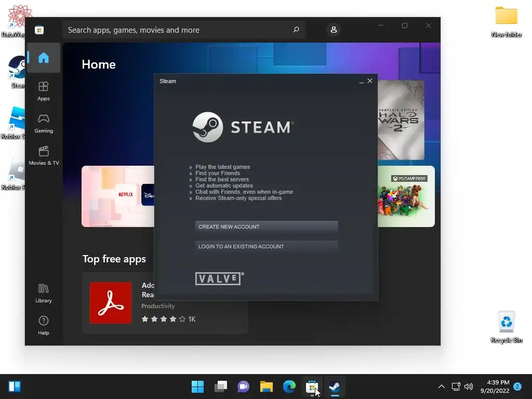Click the Steam logo in the dialog

click(x=243, y=127)
